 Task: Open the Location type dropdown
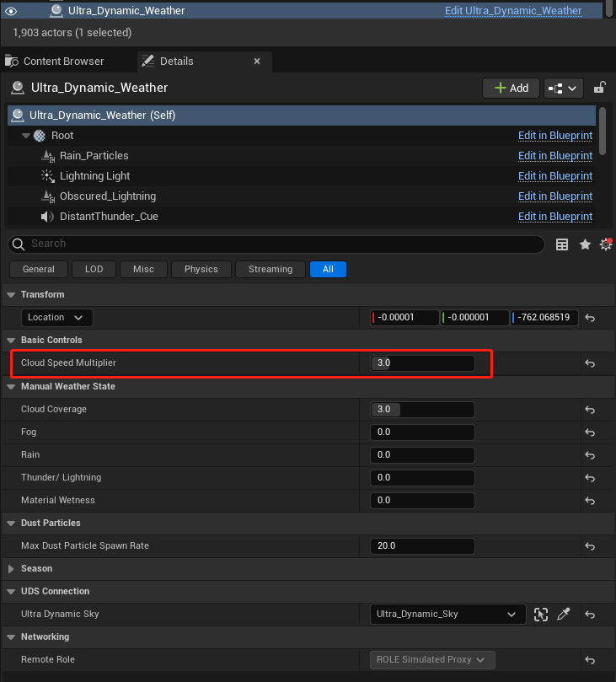point(56,318)
